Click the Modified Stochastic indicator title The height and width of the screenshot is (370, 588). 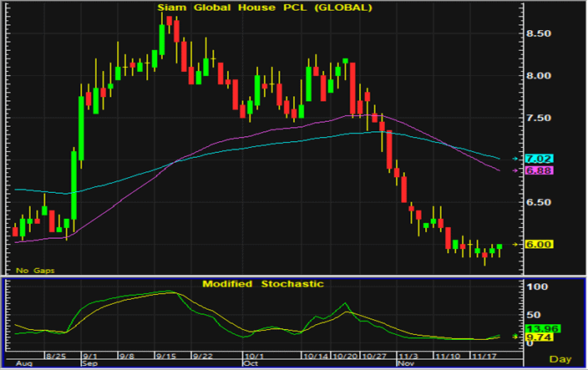(x=262, y=284)
